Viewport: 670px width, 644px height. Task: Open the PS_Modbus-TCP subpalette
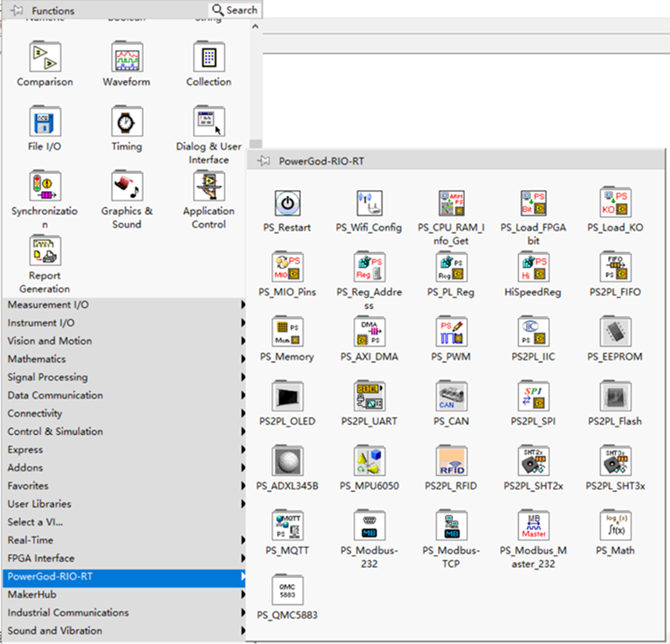[451, 525]
